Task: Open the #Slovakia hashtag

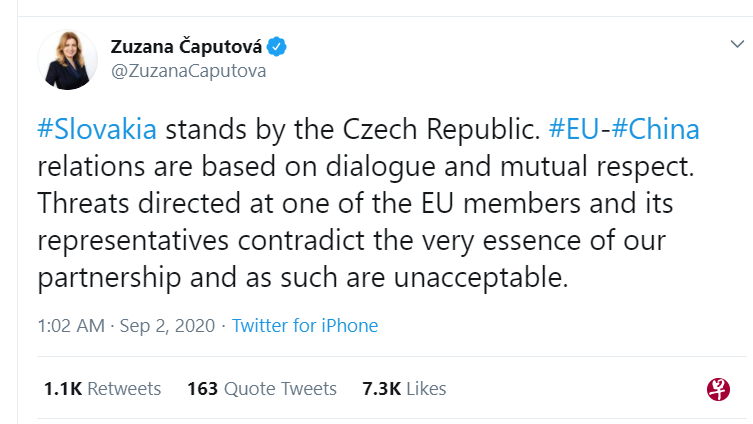Action: 96,130
